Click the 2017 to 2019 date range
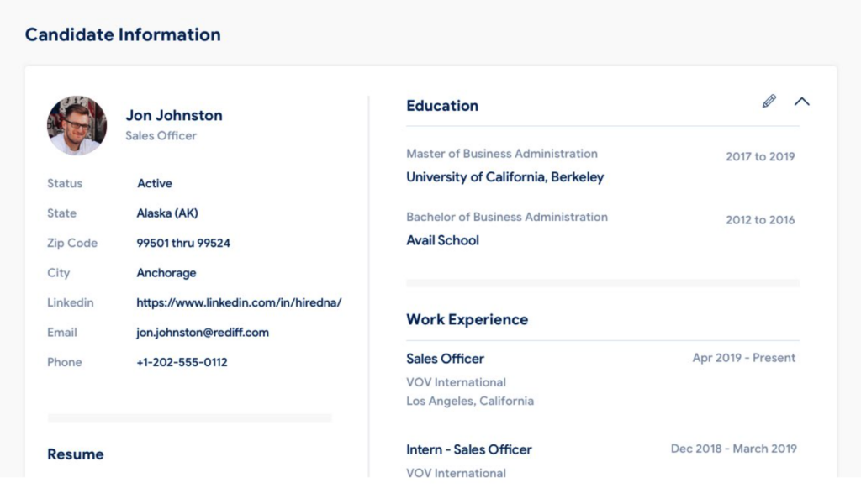The height and width of the screenshot is (504, 861). click(760, 157)
